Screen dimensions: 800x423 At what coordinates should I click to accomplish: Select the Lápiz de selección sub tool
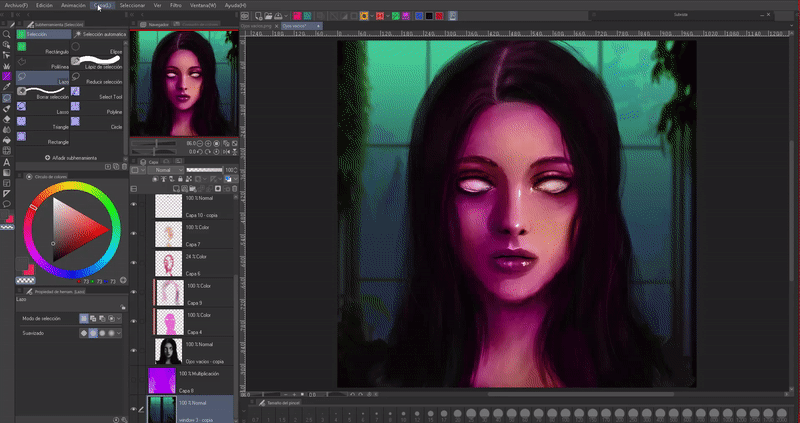click(x=96, y=63)
